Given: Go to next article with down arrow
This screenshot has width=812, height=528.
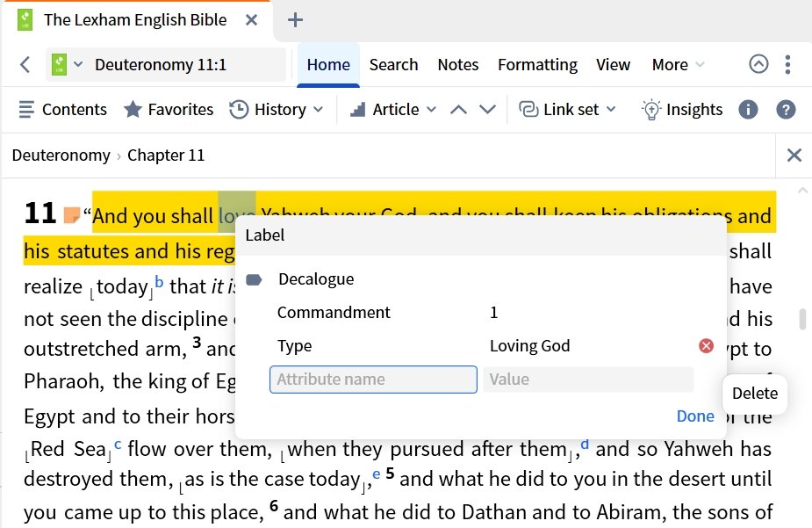Looking at the screenshot, I should (487, 109).
